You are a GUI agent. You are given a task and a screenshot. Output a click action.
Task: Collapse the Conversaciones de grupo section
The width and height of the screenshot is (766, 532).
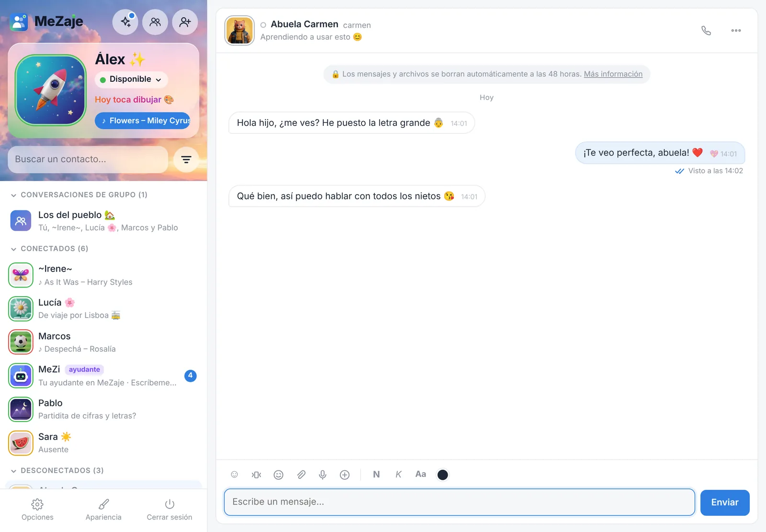79,195
